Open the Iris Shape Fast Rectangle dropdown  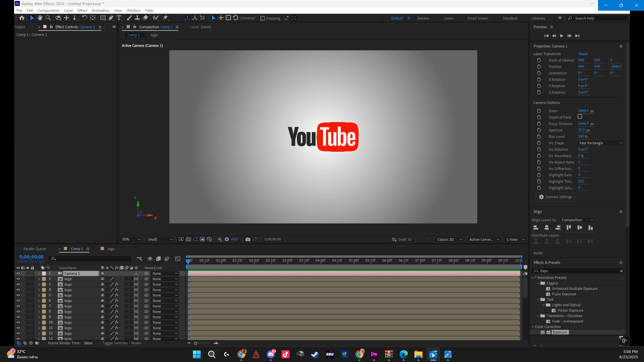600,143
